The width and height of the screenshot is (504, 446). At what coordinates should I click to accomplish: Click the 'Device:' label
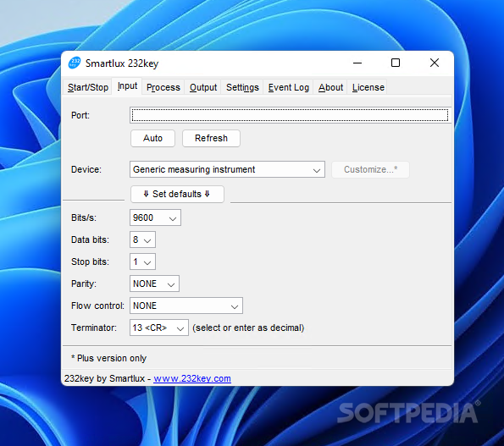pos(86,169)
